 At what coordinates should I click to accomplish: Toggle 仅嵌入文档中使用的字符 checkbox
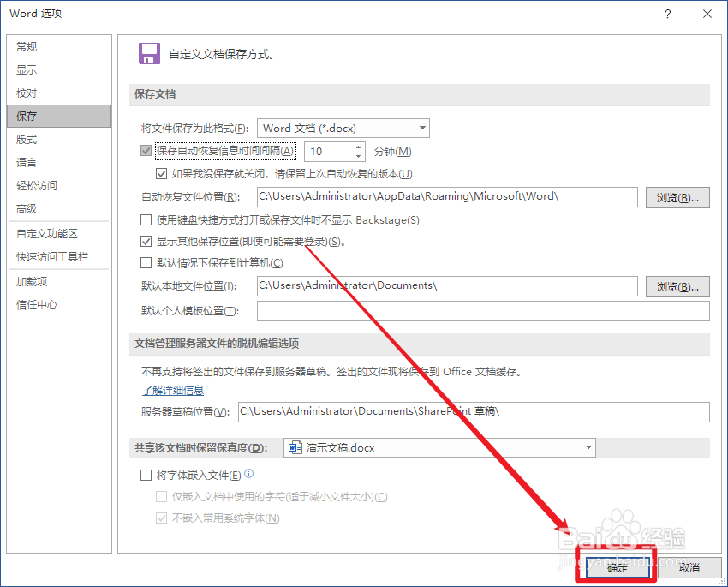161,497
